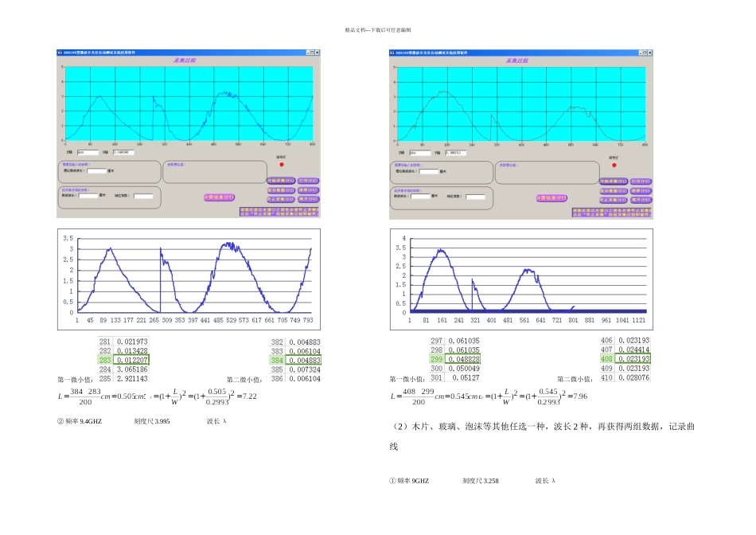The width and height of the screenshot is (756, 535).
Task: Click the red signal lamp in right window
Action: click(x=614, y=165)
